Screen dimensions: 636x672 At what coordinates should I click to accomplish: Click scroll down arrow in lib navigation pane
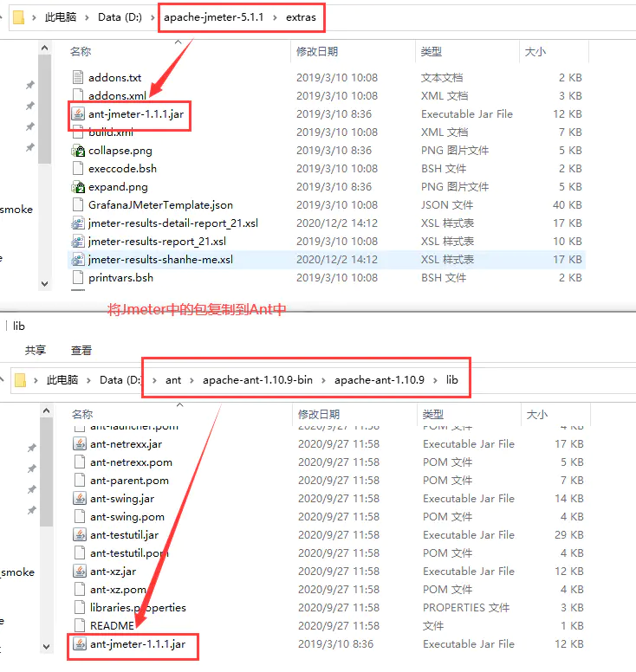(46, 646)
